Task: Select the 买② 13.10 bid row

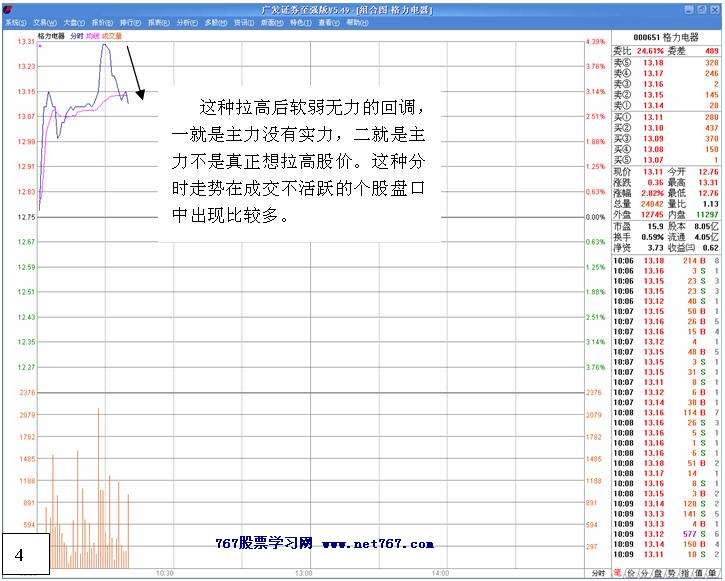Action: [666, 128]
